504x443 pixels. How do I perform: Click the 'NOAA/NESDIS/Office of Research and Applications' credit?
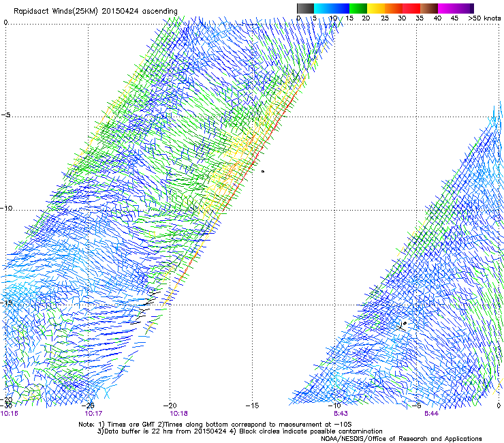tap(401, 439)
